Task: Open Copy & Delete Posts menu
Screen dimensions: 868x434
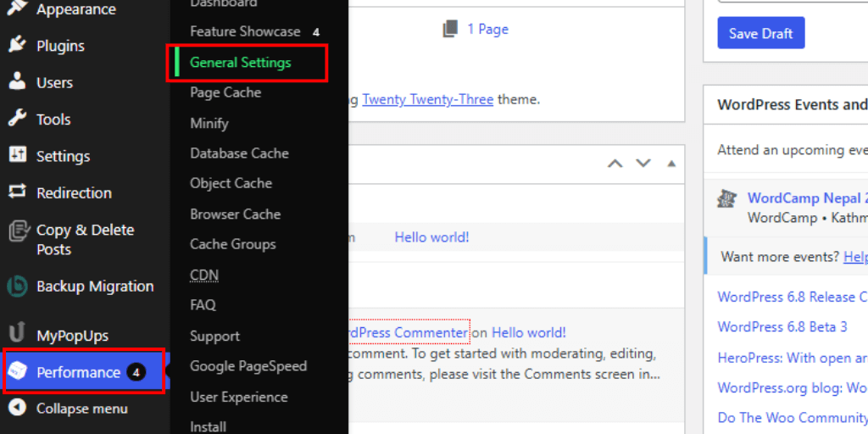Action: (x=85, y=240)
